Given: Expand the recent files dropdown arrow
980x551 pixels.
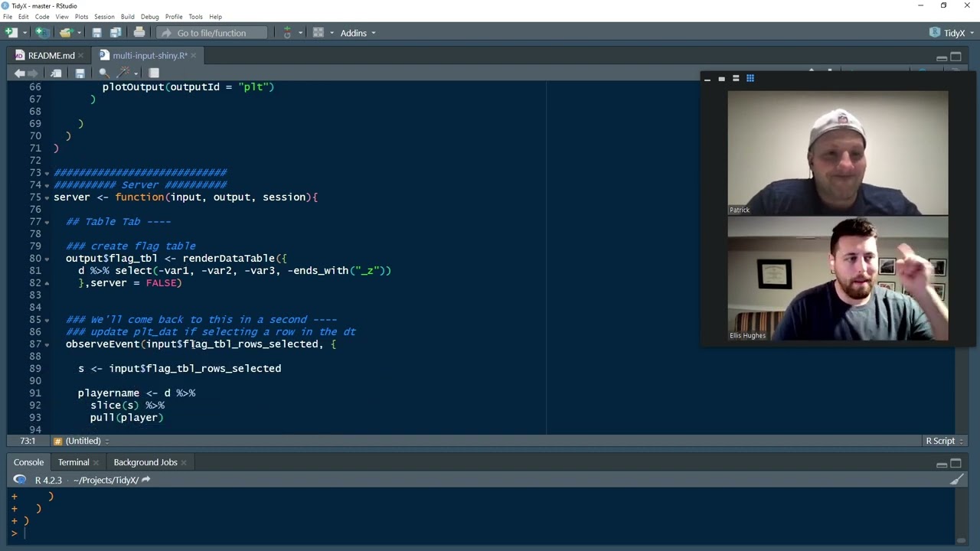Looking at the screenshot, I should point(79,33).
